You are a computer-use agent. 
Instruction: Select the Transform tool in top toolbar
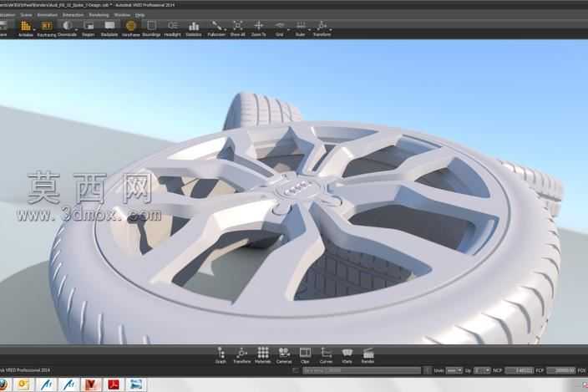(x=322, y=28)
